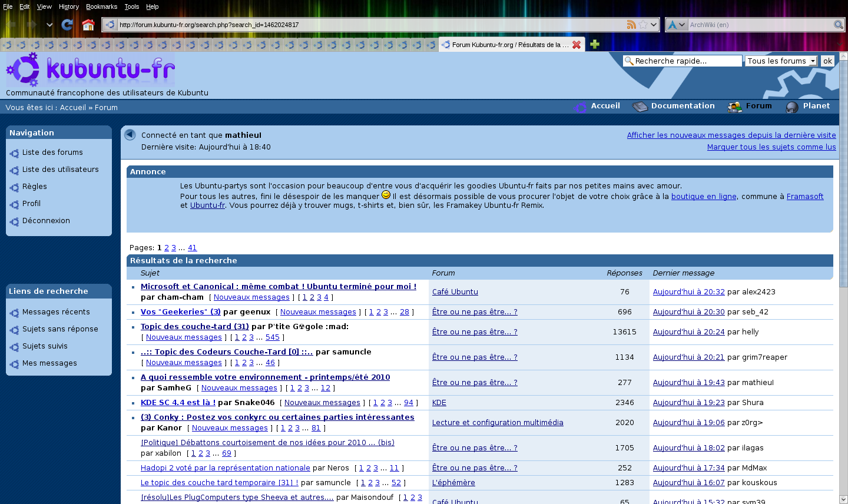
Task: Click the icon beside Règles
Action: click(x=14, y=187)
